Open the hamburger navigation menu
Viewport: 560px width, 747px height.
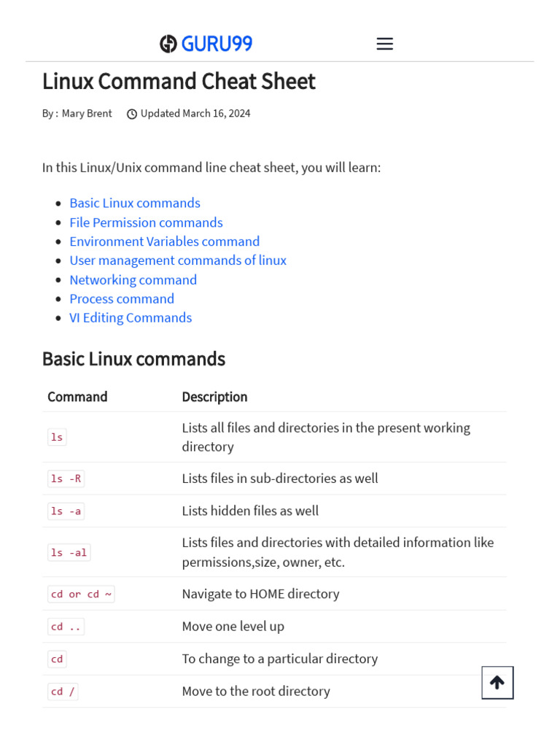coord(384,44)
